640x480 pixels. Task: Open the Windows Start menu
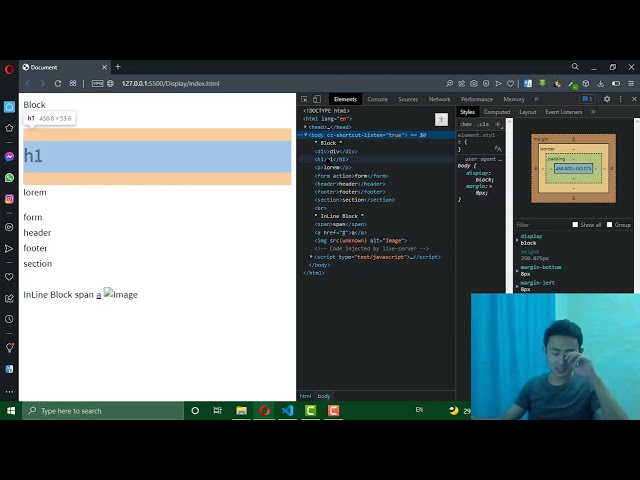pos(11,411)
